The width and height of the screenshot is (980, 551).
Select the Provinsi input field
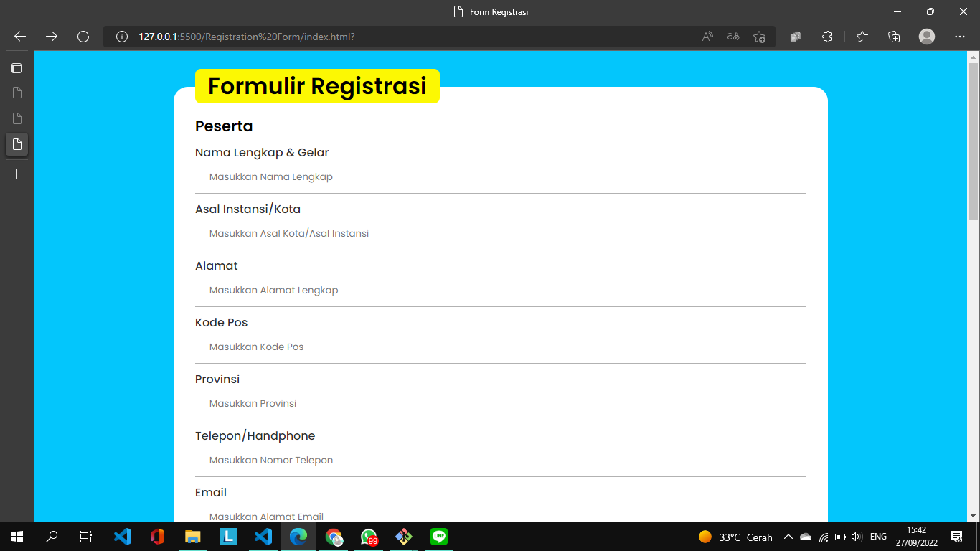pyautogui.click(x=501, y=404)
